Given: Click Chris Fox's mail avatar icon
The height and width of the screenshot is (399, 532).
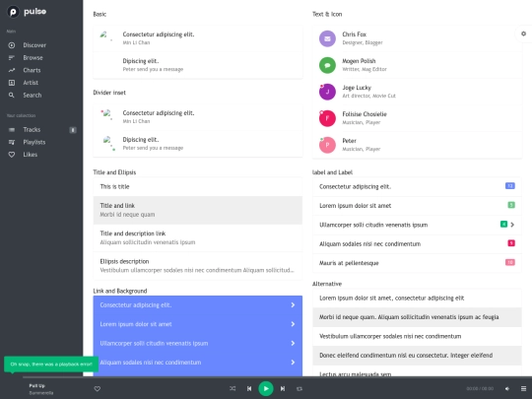Looking at the screenshot, I should 327,38.
